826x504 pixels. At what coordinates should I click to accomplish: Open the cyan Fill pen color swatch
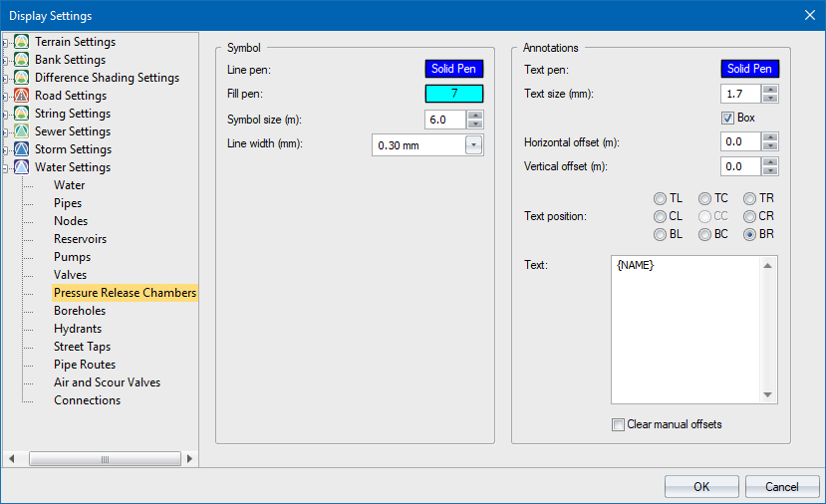coord(454,94)
